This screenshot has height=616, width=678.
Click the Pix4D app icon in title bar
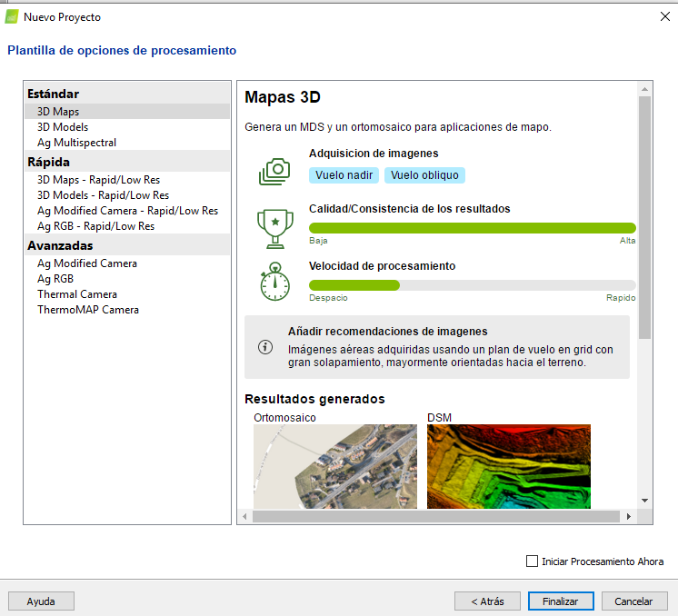[12, 17]
